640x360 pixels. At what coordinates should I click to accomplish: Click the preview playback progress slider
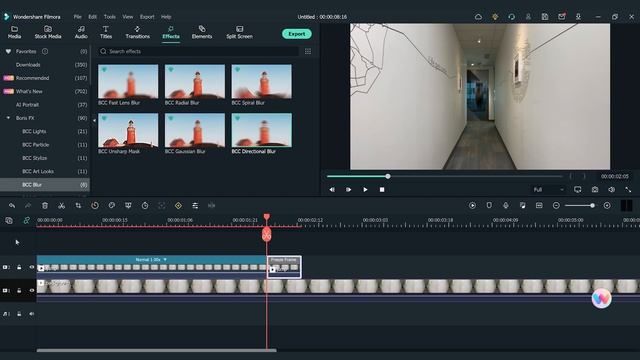coord(445,176)
